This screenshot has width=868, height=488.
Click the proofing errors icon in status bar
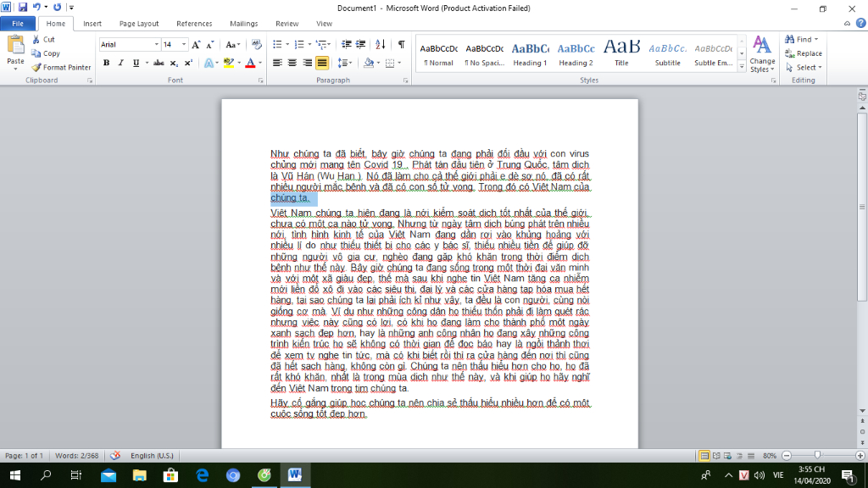click(115, 456)
